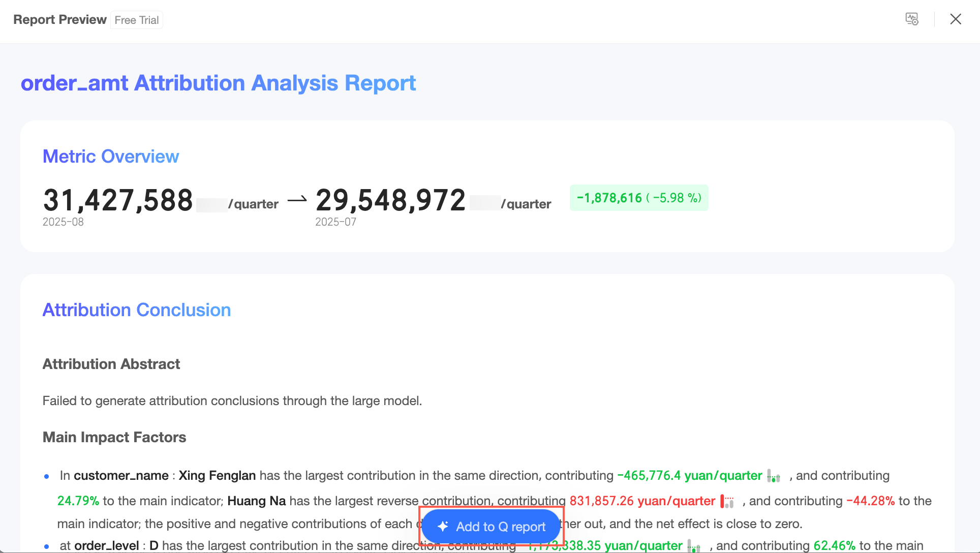Viewport: 980px width, 553px height.
Task: Close the Report Preview panel
Action: click(956, 19)
